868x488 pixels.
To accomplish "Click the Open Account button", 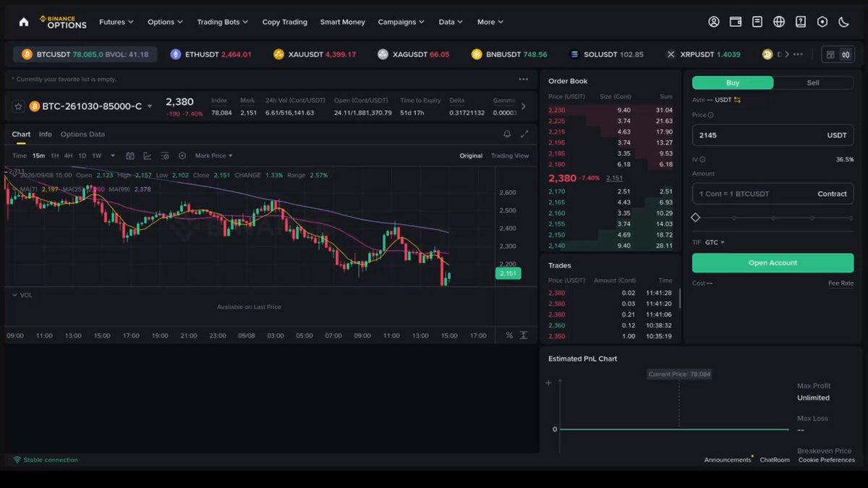I will pos(773,263).
